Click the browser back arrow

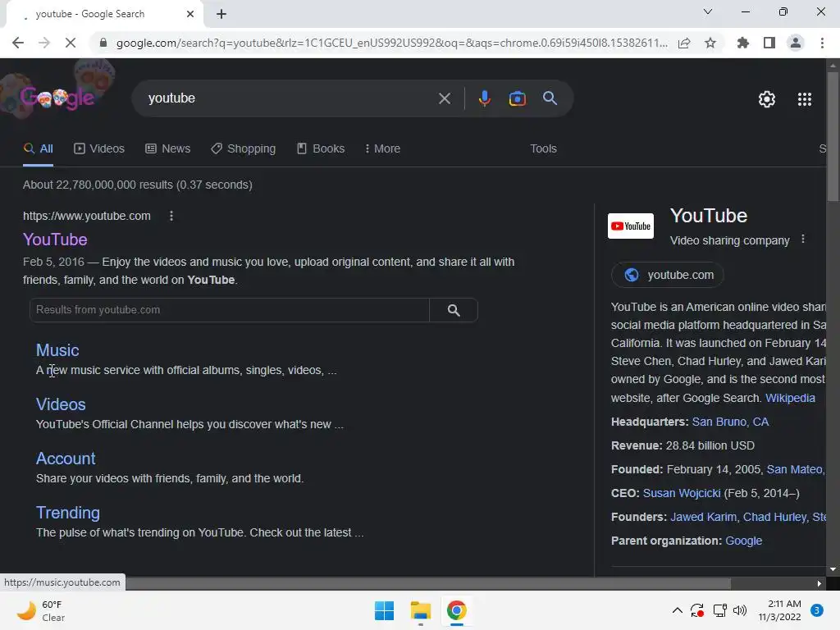pos(18,43)
